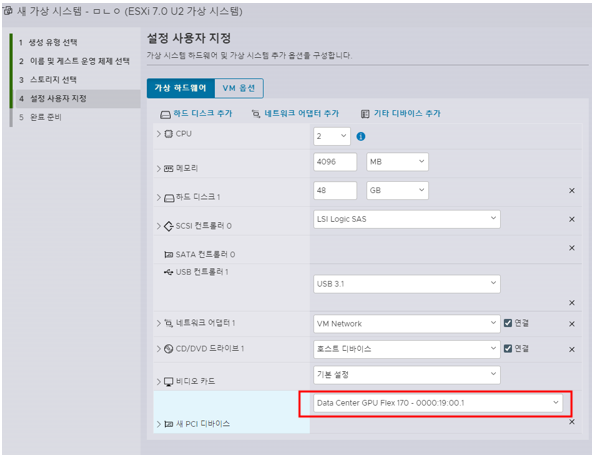Expand the hard disk 1 row
This screenshot has width=592, height=455.
[x=159, y=197]
